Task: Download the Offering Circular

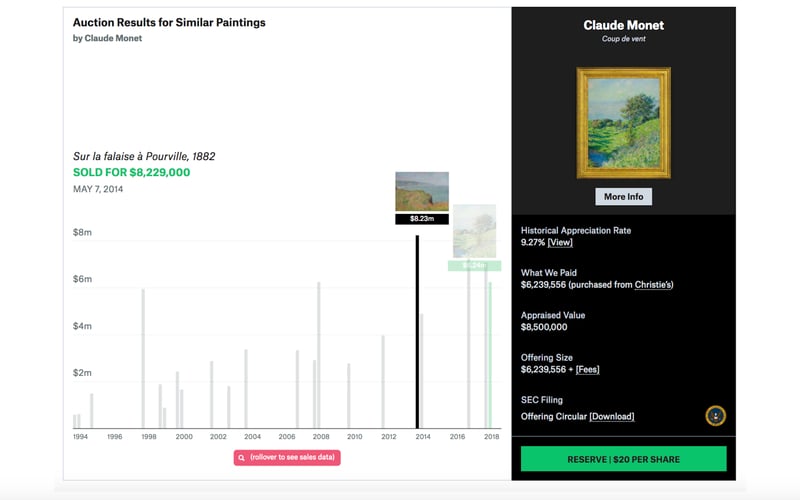Action: 611,416
